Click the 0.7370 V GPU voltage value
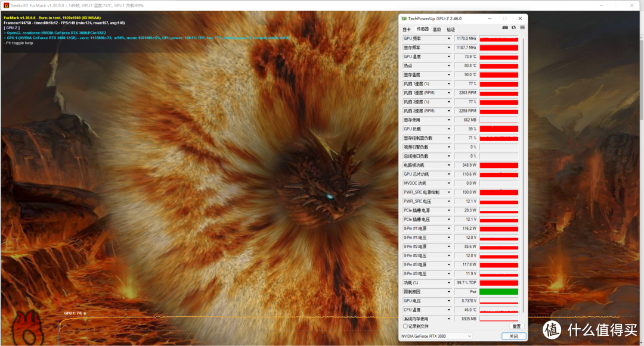Viewport: 644px width, 346px height. pos(466,301)
